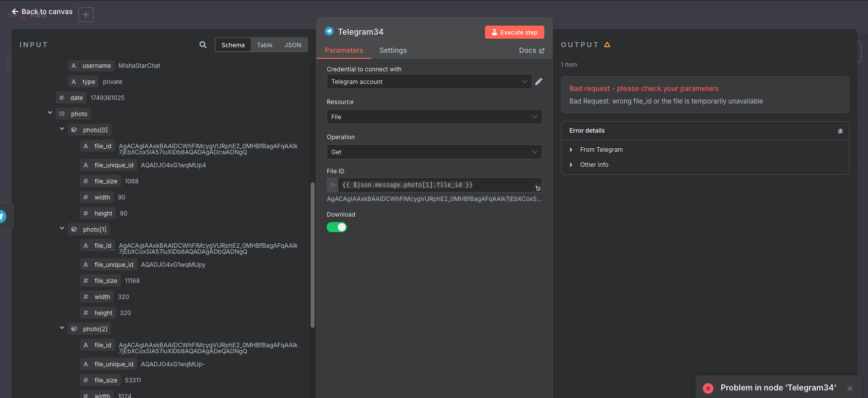Viewport: 868px width, 398px height.
Task: Click the plus button near Back to canvas
Action: point(86,15)
